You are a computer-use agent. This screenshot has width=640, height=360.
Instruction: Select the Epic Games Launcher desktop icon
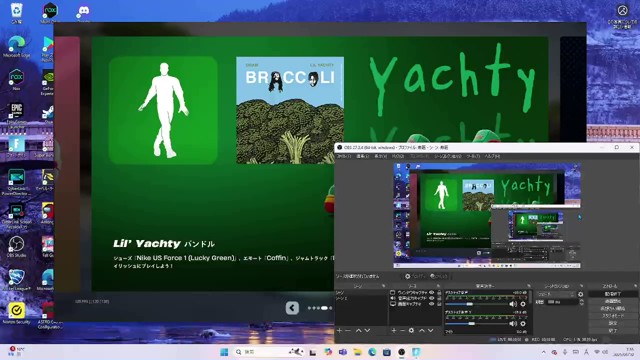coord(16,114)
